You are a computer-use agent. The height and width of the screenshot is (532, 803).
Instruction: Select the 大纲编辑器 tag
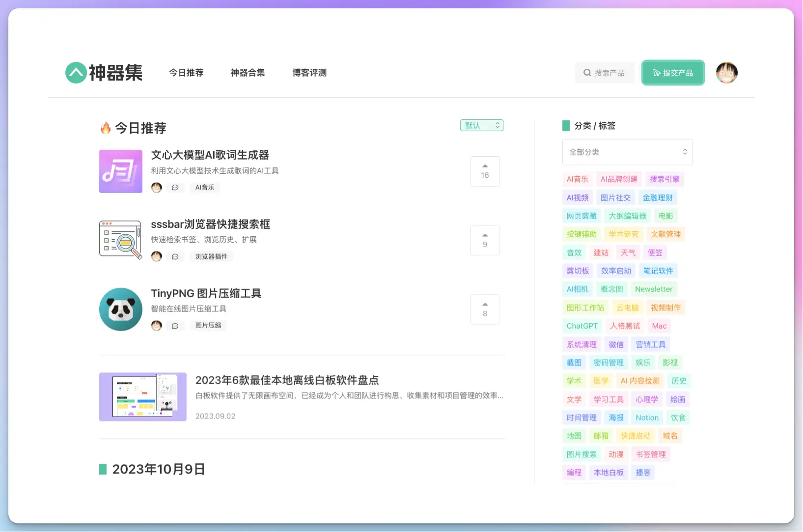tap(628, 216)
